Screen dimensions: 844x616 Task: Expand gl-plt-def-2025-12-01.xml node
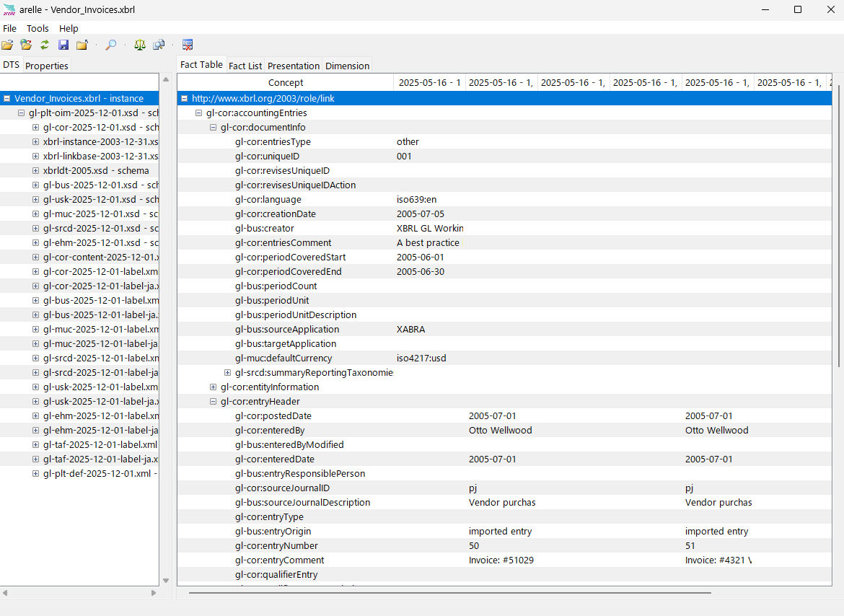click(35, 474)
